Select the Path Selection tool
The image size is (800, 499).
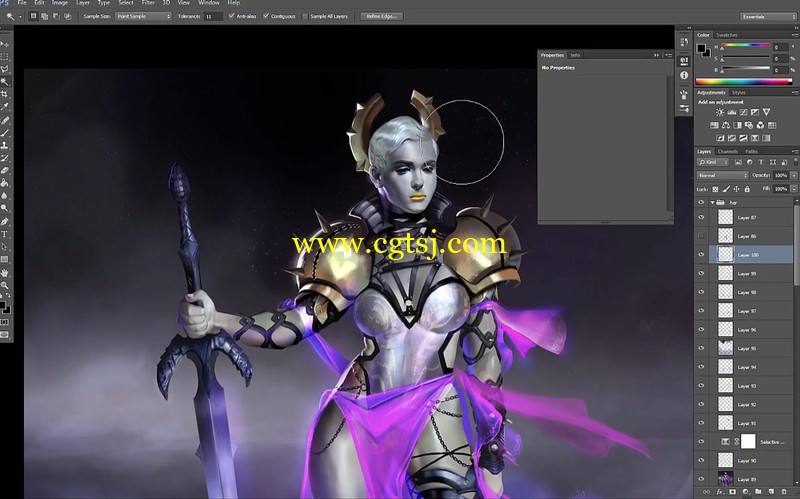5,247
